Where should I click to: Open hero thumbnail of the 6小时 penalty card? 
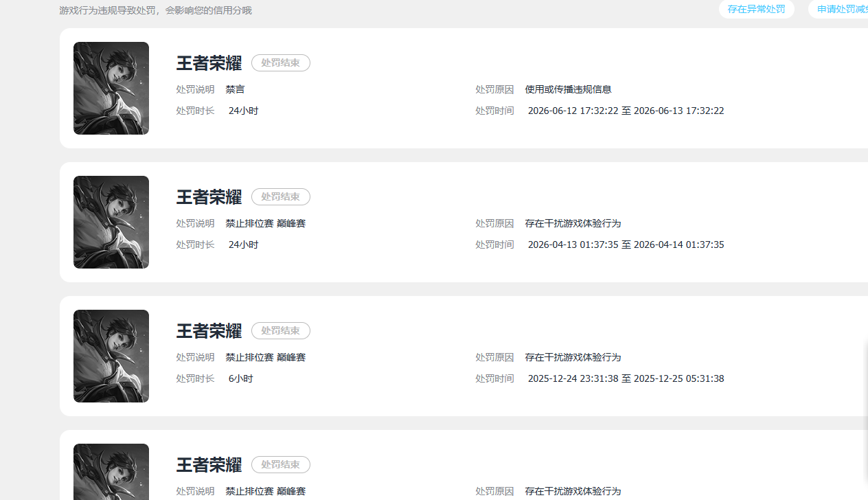(111, 356)
